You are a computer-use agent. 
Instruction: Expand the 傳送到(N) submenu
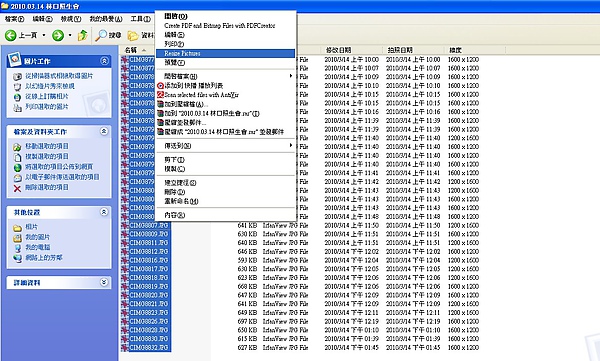click(x=225, y=146)
